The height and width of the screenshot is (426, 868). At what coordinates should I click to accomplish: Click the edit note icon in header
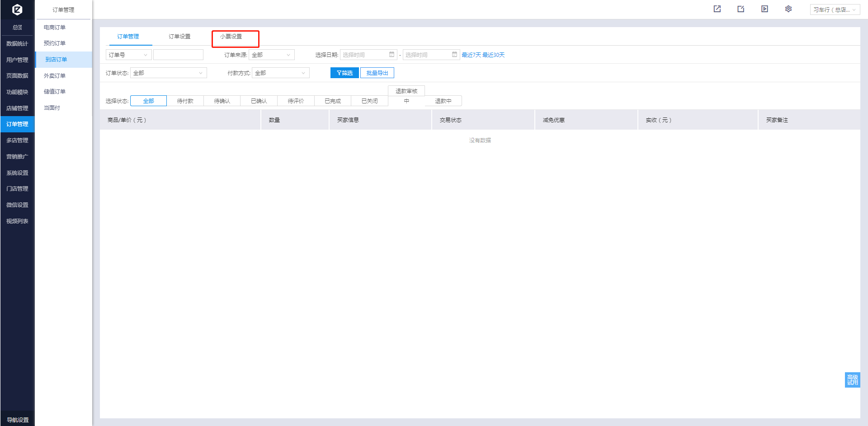point(741,9)
